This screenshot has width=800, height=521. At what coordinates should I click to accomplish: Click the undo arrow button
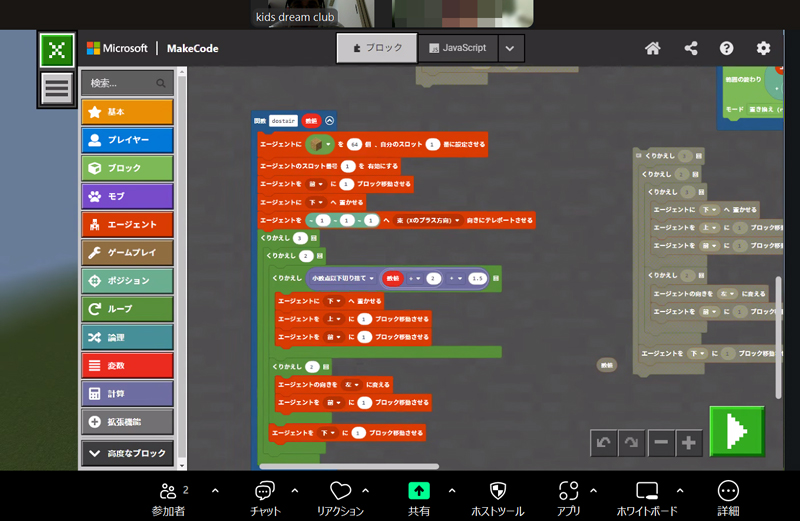pyautogui.click(x=603, y=442)
